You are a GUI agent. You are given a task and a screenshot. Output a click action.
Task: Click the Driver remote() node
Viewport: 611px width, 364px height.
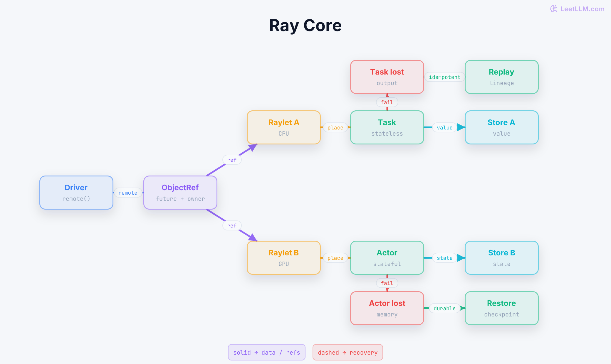[x=76, y=193]
